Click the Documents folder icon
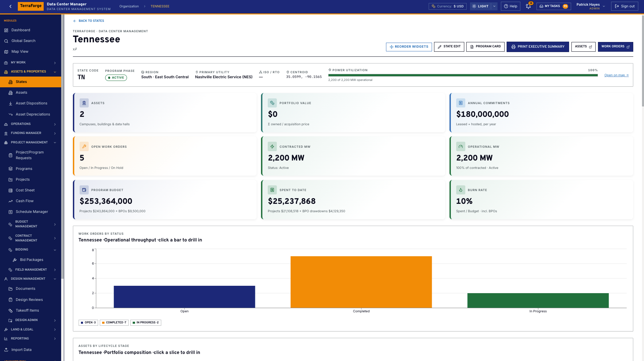The image size is (644, 361). click(x=10, y=289)
